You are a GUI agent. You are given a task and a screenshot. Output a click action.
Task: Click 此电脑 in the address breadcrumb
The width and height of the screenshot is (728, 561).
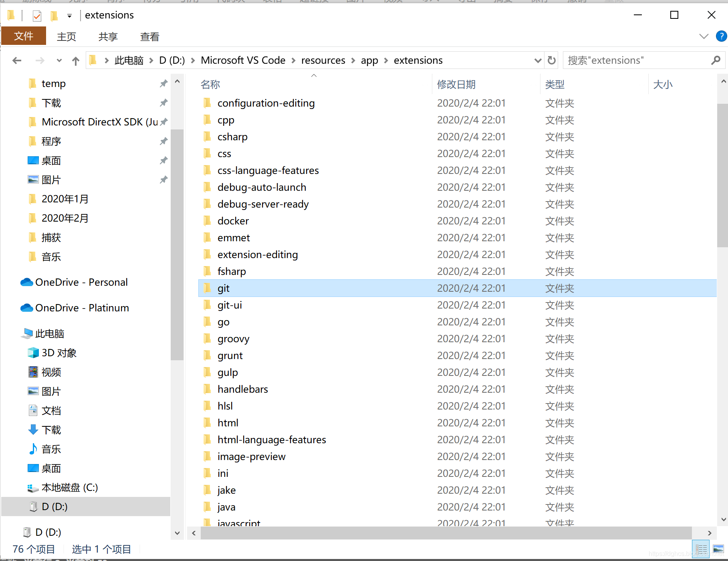(x=129, y=61)
